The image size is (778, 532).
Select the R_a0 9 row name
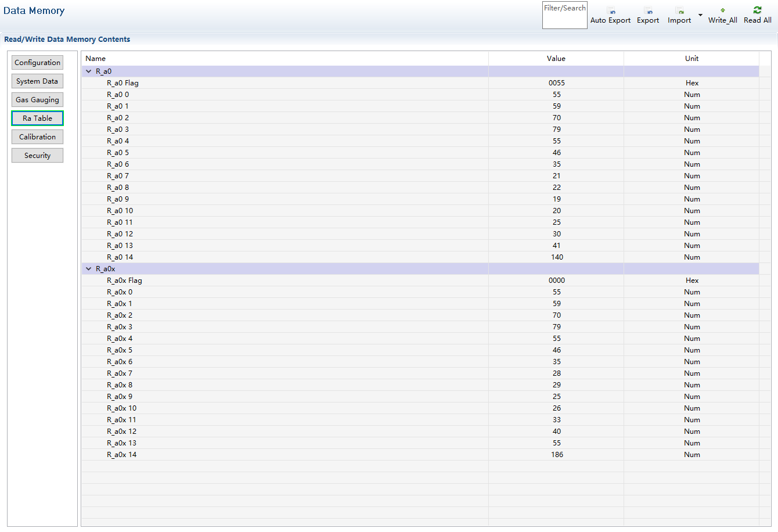[x=118, y=199]
